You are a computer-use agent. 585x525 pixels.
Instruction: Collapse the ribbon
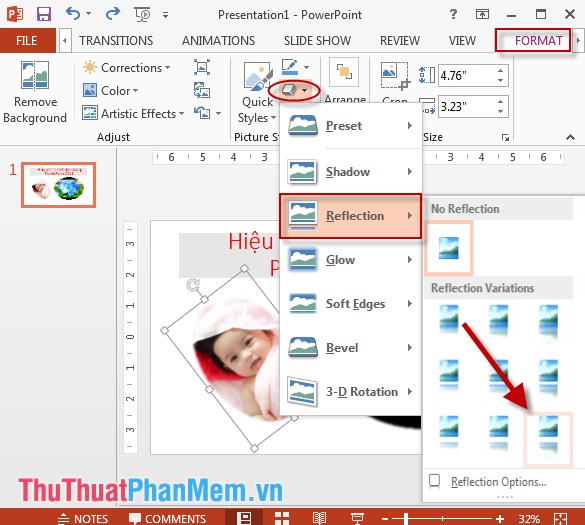pos(570,137)
